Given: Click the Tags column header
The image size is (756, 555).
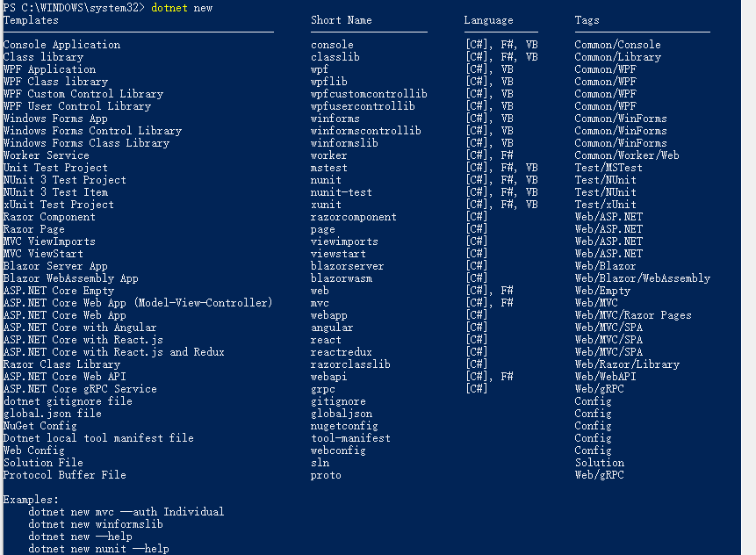Looking at the screenshot, I should (x=587, y=20).
